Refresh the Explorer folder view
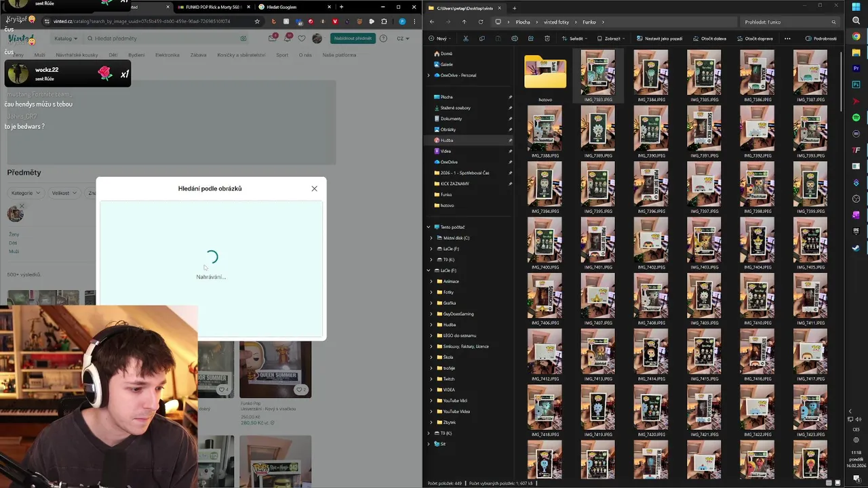Image resolution: width=868 pixels, height=488 pixels. pos(481,22)
